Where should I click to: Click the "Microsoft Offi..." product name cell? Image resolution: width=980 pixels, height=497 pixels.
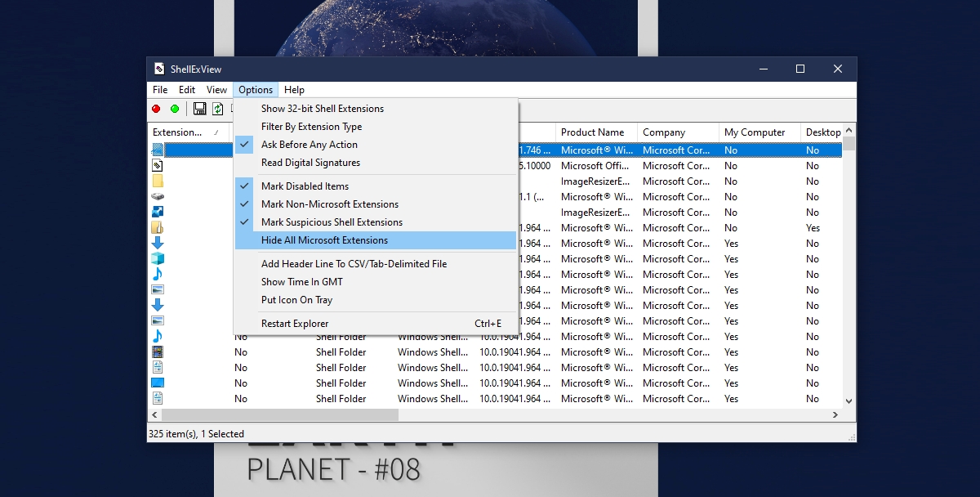click(595, 166)
